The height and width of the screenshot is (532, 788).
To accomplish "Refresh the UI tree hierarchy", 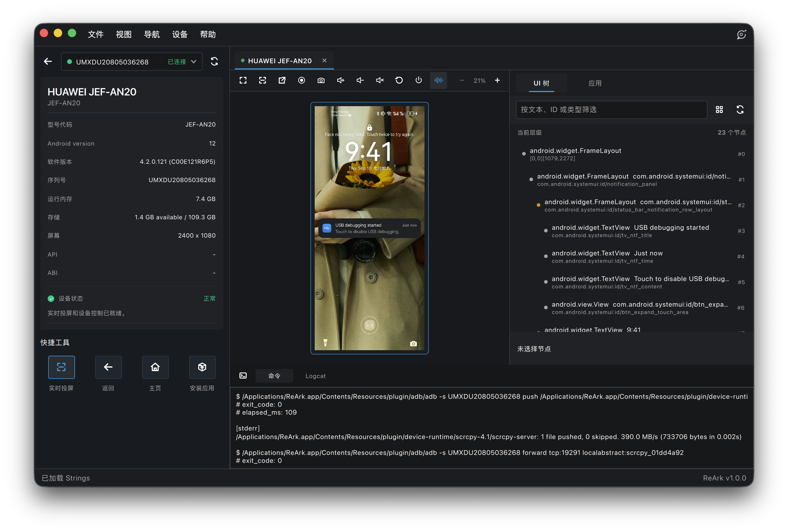I will (x=740, y=110).
